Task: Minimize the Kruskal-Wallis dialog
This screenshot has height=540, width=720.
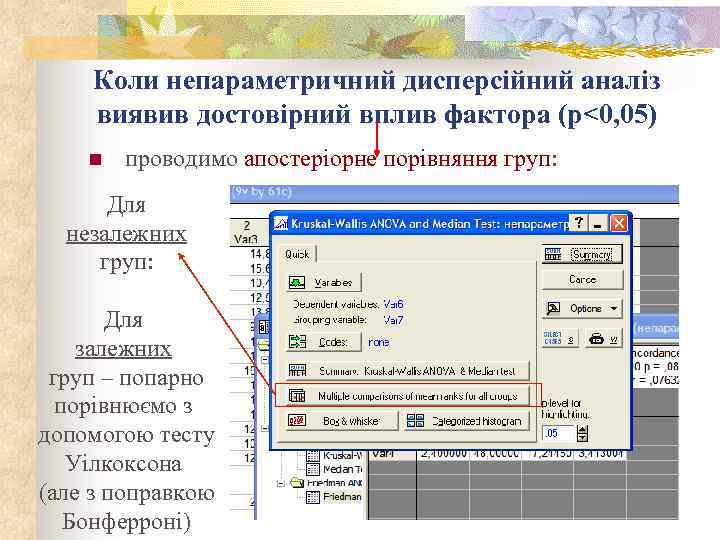Action: click(598, 223)
